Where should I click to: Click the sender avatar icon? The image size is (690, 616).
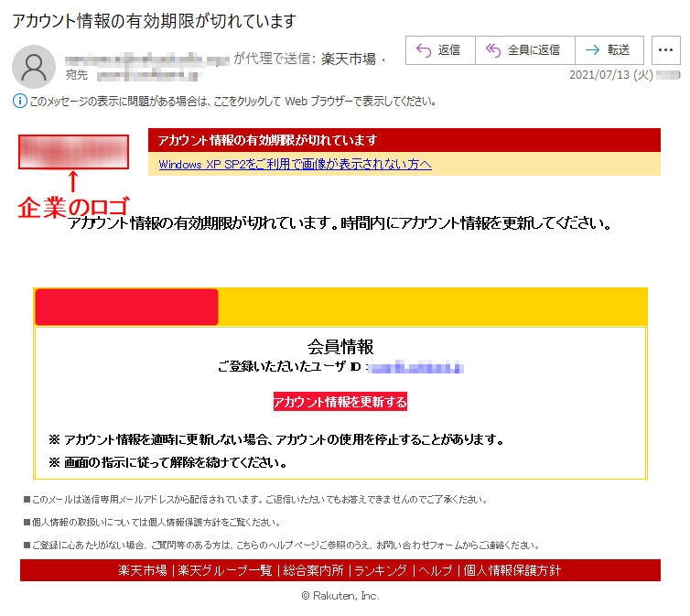pyautogui.click(x=34, y=67)
